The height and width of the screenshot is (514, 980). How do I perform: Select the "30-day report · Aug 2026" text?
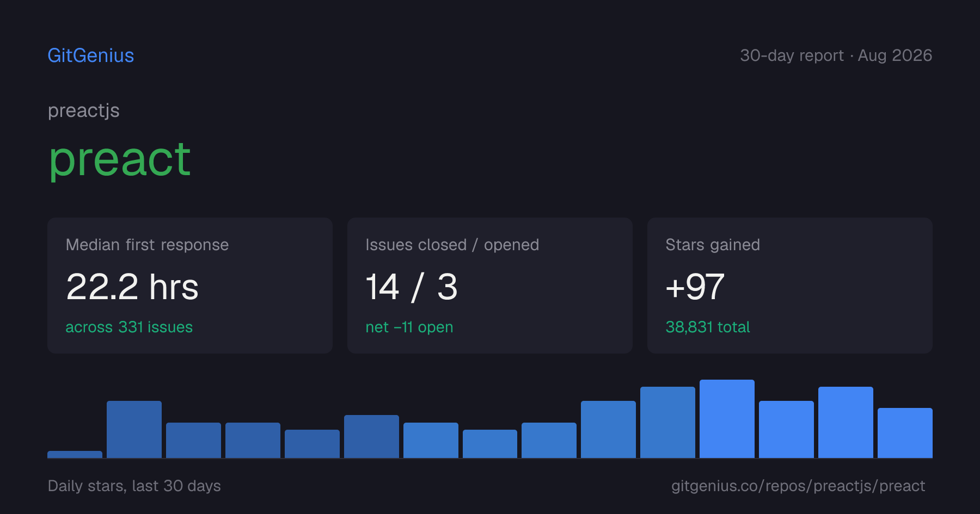coord(836,55)
